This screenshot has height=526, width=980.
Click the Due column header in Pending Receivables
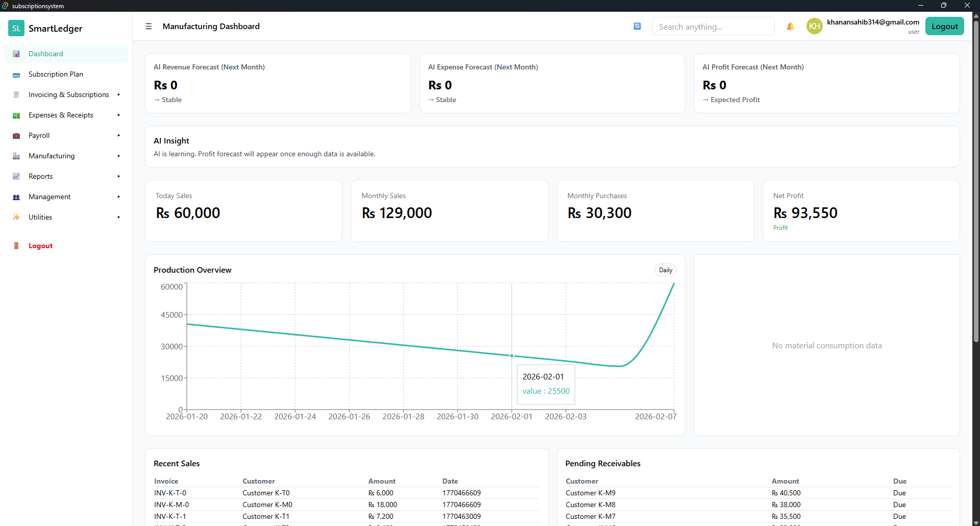[900, 481]
